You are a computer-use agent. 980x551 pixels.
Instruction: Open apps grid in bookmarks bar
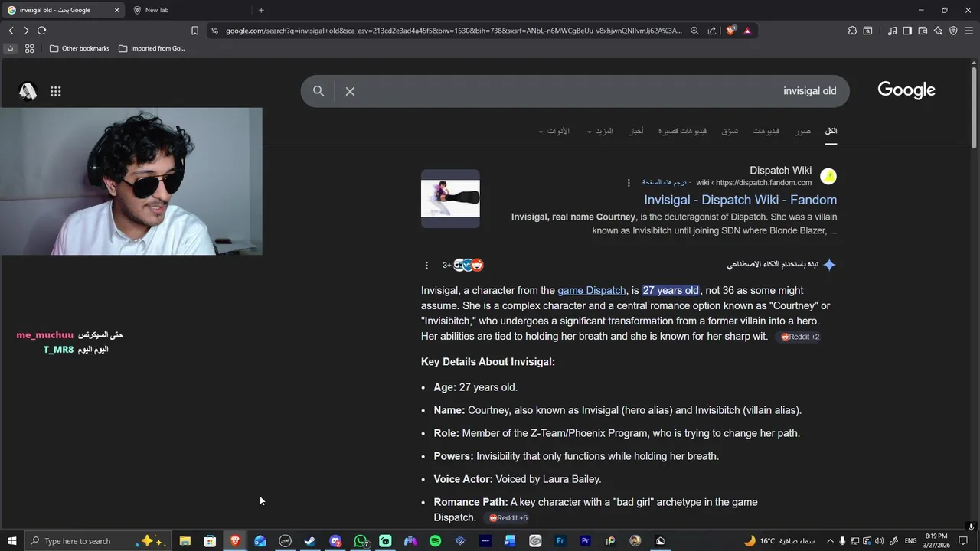coord(29,48)
